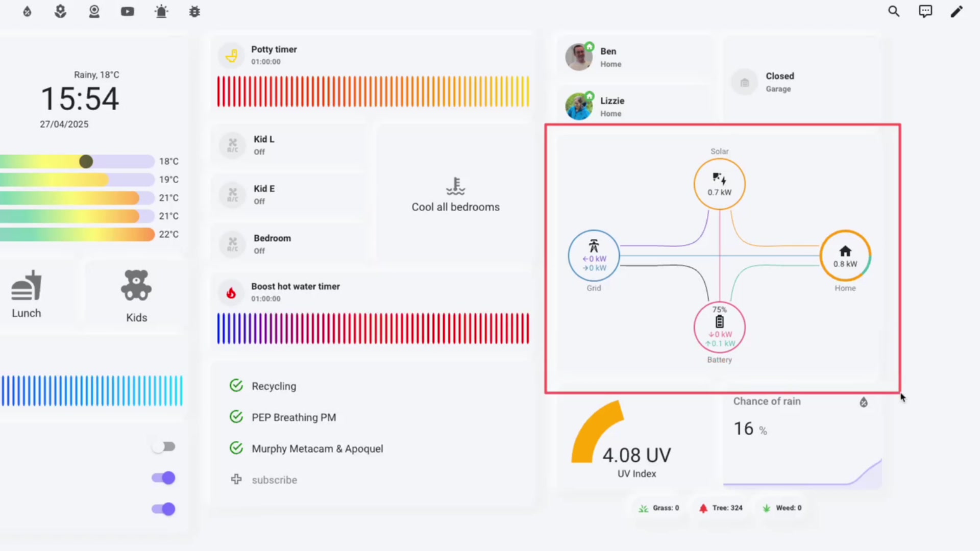The width and height of the screenshot is (980, 551).
Task: Open the bug report view icon
Action: 194,11
